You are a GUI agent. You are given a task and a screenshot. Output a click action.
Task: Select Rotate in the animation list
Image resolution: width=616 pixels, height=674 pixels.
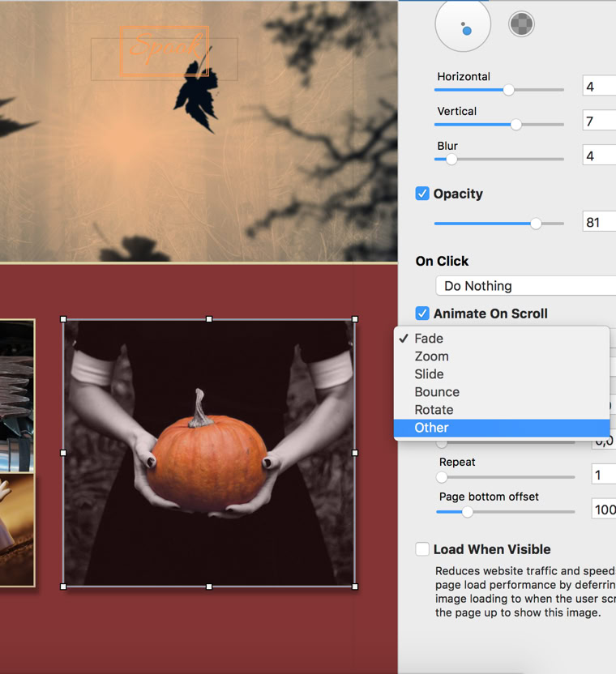click(434, 410)
